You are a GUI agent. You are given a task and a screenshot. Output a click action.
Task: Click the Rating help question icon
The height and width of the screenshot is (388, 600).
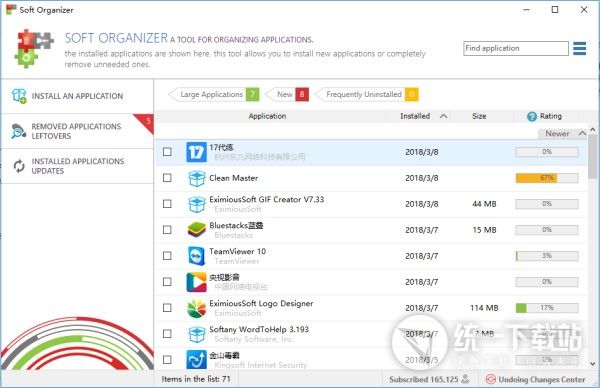click(532, 116)
